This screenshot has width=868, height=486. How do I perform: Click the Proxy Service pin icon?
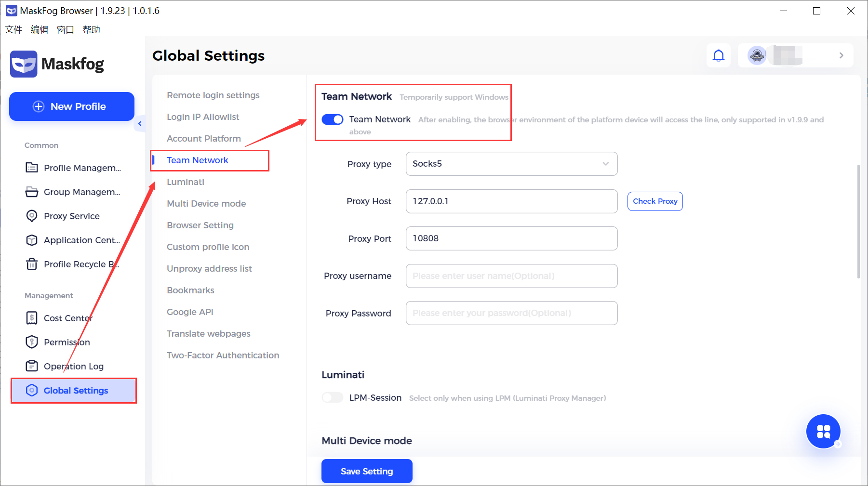pos(32,216)
